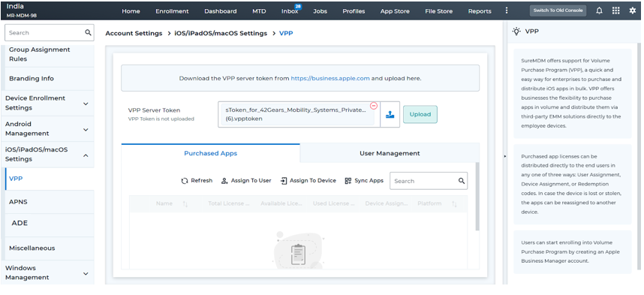This screenshot has height=295, width=644.
Task: Click the Used License column header
Action: coord(333,203)
